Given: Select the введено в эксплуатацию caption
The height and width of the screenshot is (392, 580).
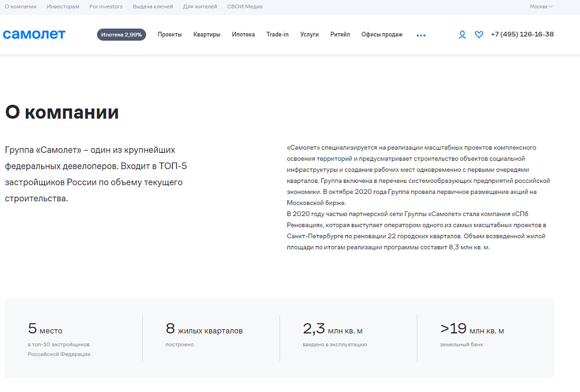Looking at the screenshot, I should (x=335, y=345).
